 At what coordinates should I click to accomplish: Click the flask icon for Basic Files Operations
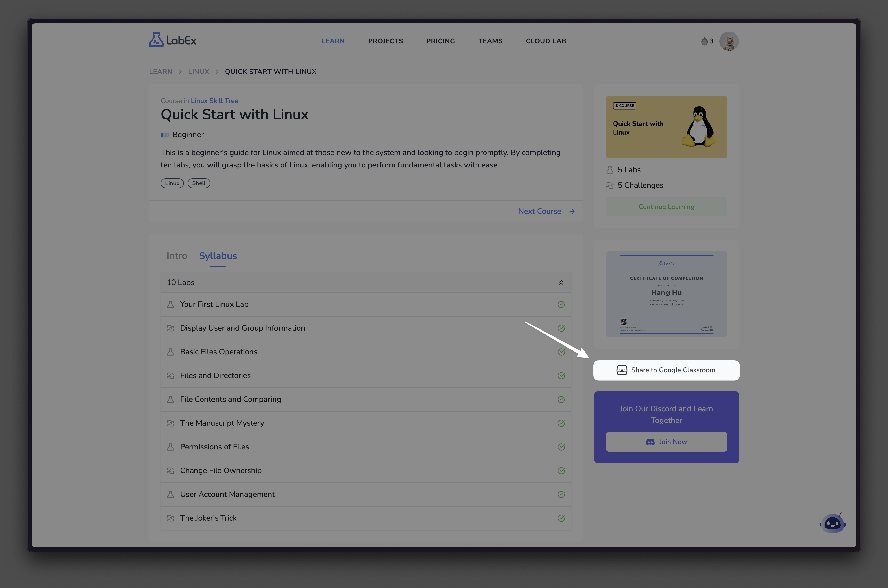tap(170, 352)
